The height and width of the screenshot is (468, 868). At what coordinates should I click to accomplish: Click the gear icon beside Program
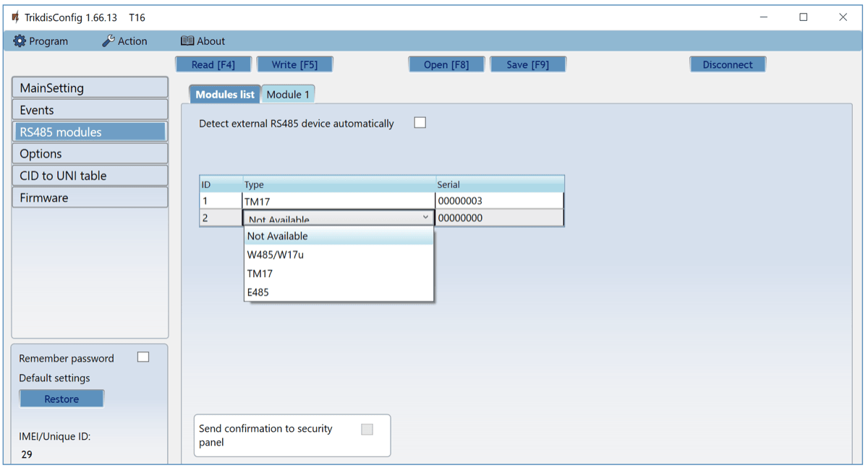point(20,41)
